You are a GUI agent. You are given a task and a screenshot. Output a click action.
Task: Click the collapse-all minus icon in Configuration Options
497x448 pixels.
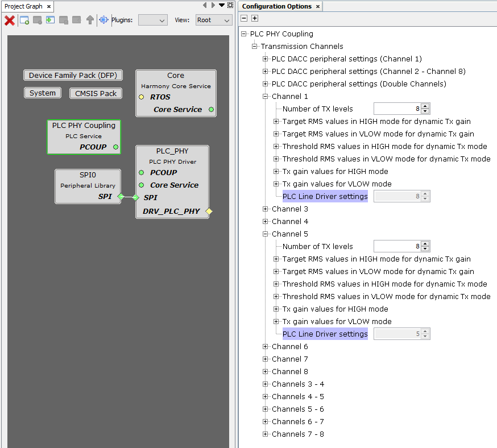[245, 19]
